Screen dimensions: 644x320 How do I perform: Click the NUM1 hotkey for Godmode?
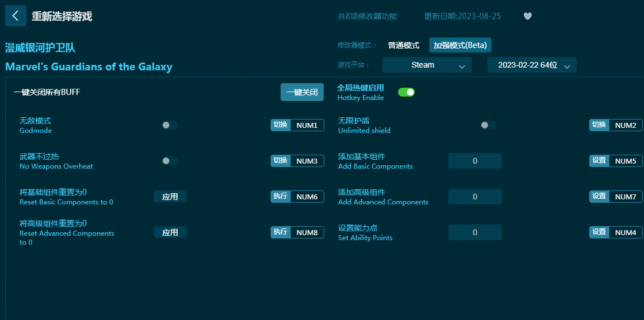tap(307, 125)
